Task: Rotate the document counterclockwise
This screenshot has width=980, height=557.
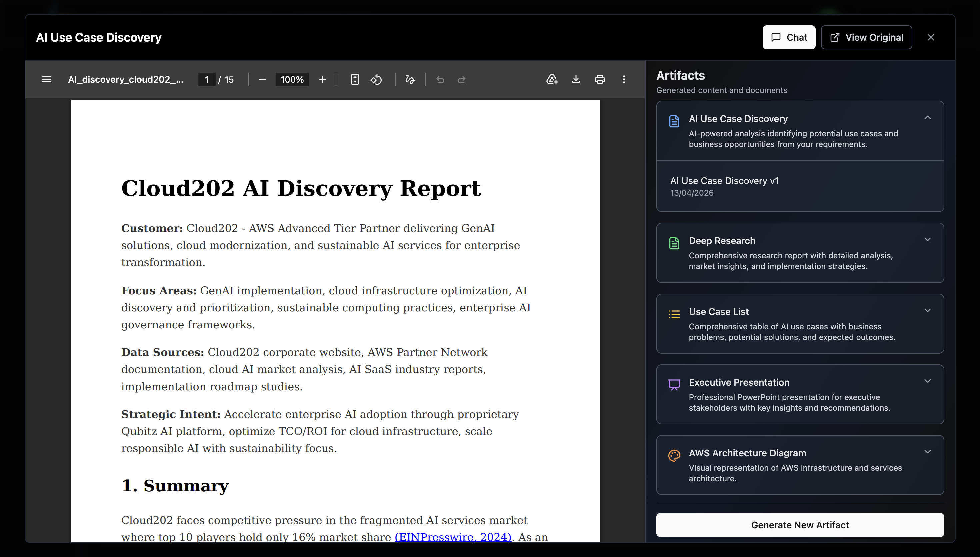Action: click(x=376, y=80)
